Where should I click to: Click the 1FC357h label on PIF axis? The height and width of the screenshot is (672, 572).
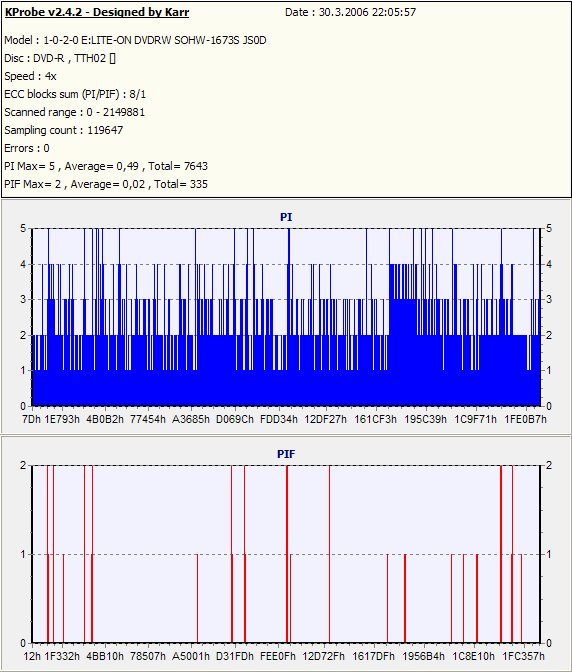pyautogui.click(x=523, y=656)
